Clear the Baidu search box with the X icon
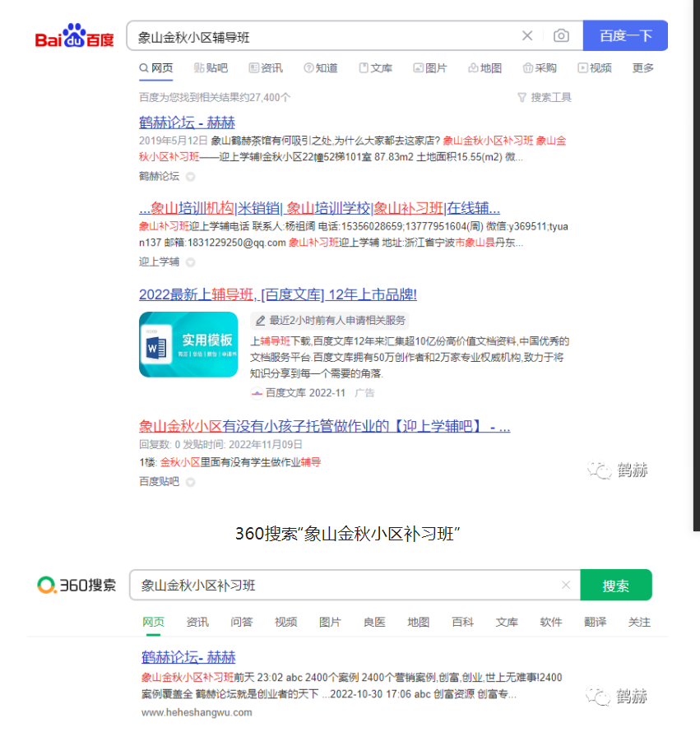This screenshot has width=700, height=741. pos(527,35)
